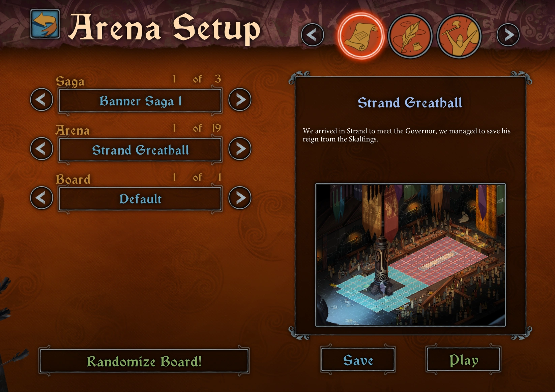The height and width of the screenshot is (392, 555).
Task: Switch to next arena arrow
Action: [240, 149]
